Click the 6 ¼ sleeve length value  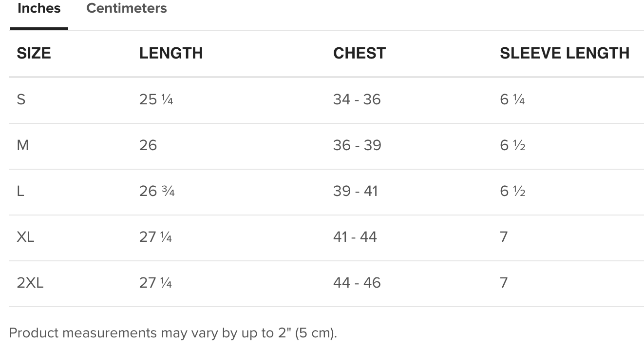click(x=512, y=99)
